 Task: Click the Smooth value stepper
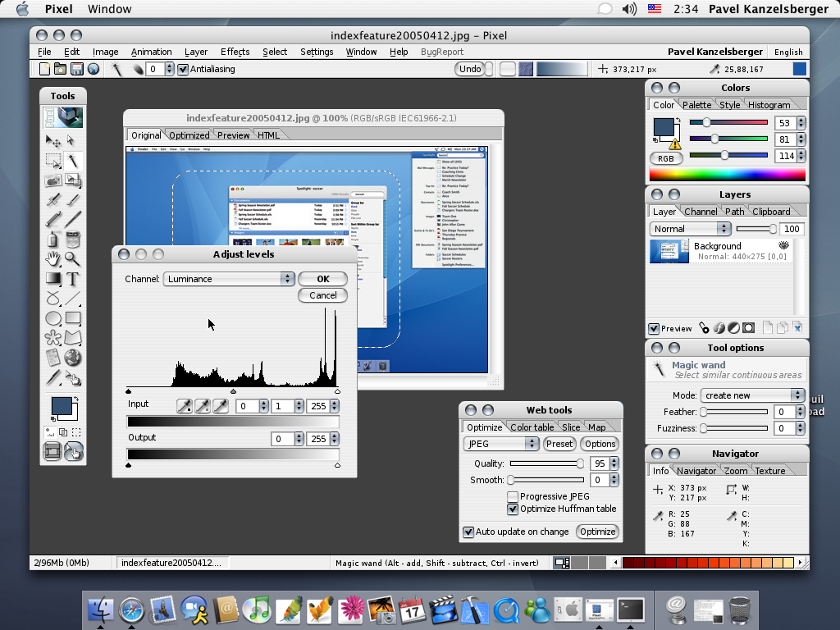coord(614,480)
